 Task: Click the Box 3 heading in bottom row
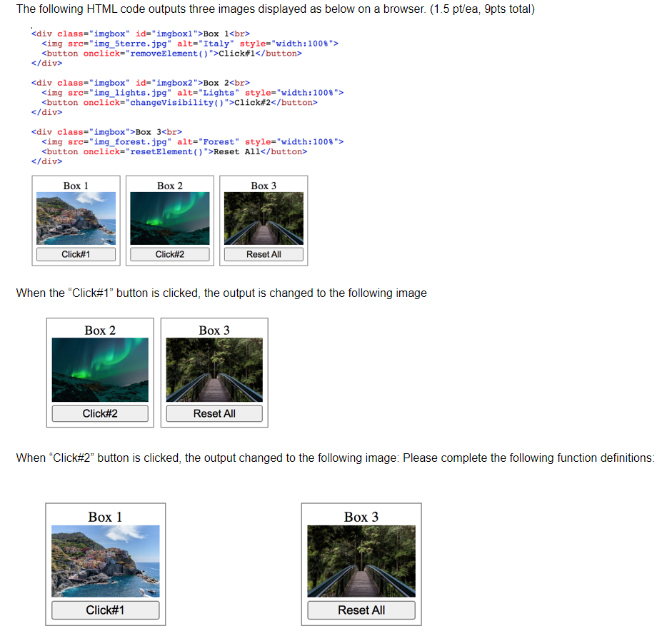(361, 516)
